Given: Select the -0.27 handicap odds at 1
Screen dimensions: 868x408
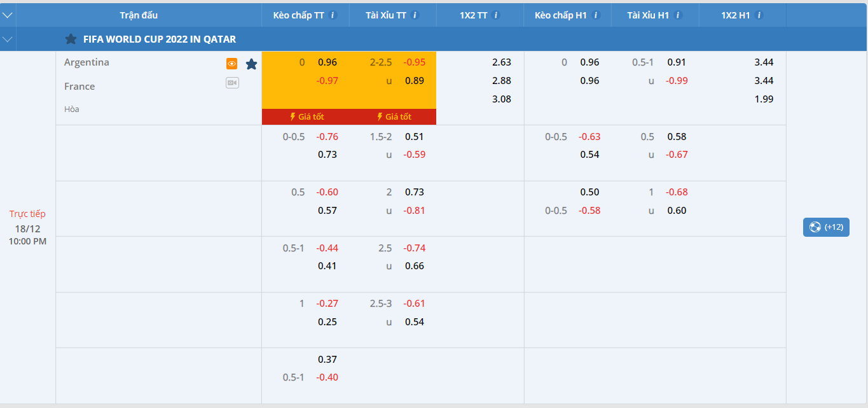Looking at the screenshot, I should point(327,304).
